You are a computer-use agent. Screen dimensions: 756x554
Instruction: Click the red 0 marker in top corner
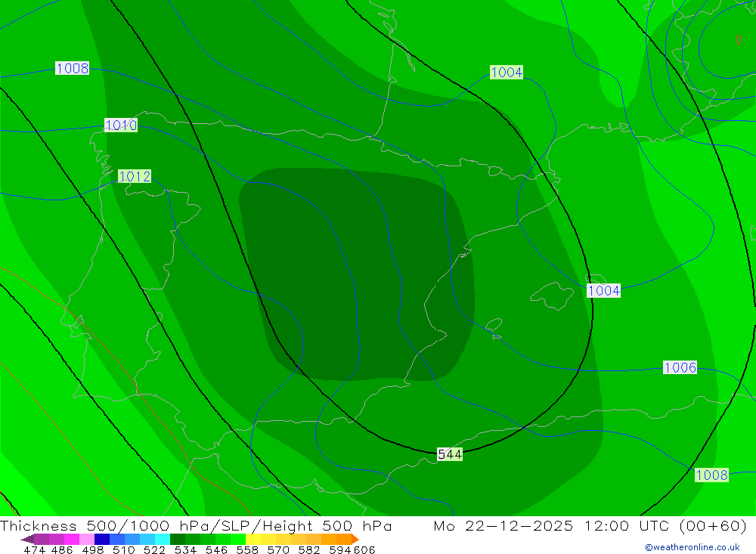[739, 40]
